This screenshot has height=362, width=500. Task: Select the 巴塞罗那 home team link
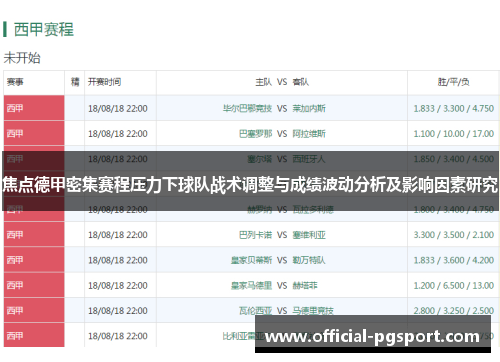click(x=255, y=134)
